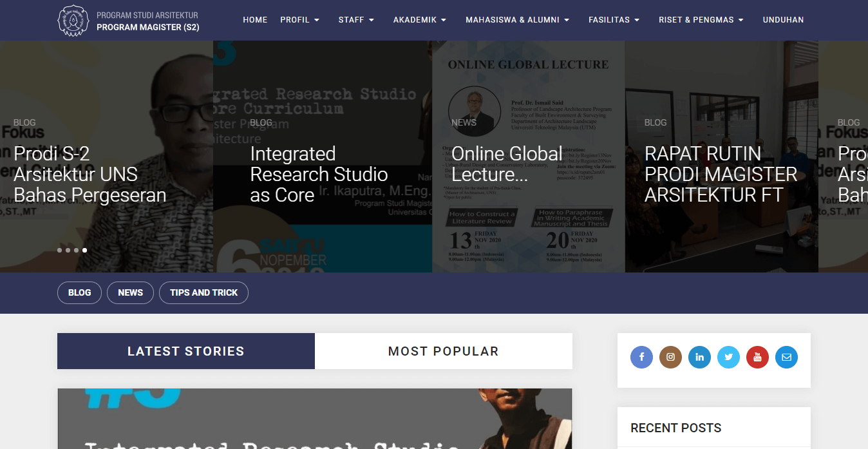Open the Online Global Lecture slide
This screenshot has height=449, width=868.
[507, 164]
